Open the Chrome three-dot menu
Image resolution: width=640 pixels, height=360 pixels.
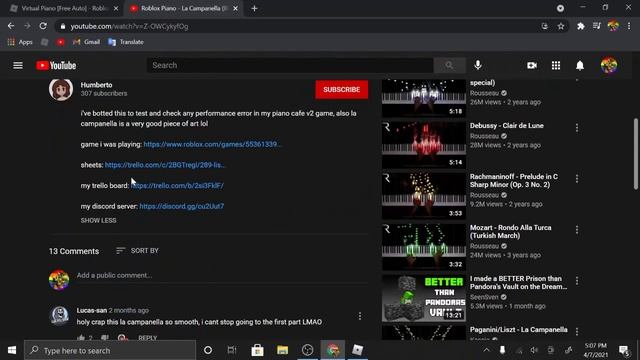[629, 26]
